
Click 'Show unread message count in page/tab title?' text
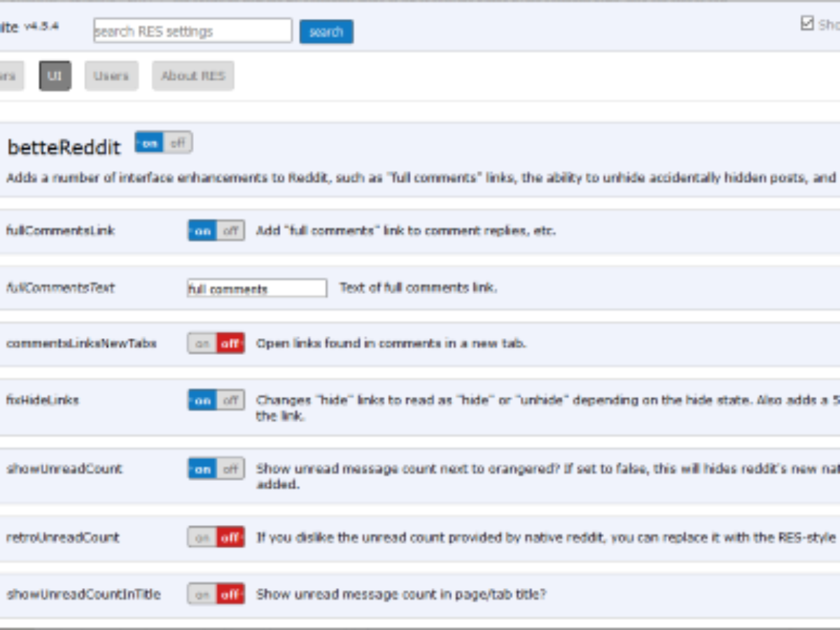tap(401, 594)
